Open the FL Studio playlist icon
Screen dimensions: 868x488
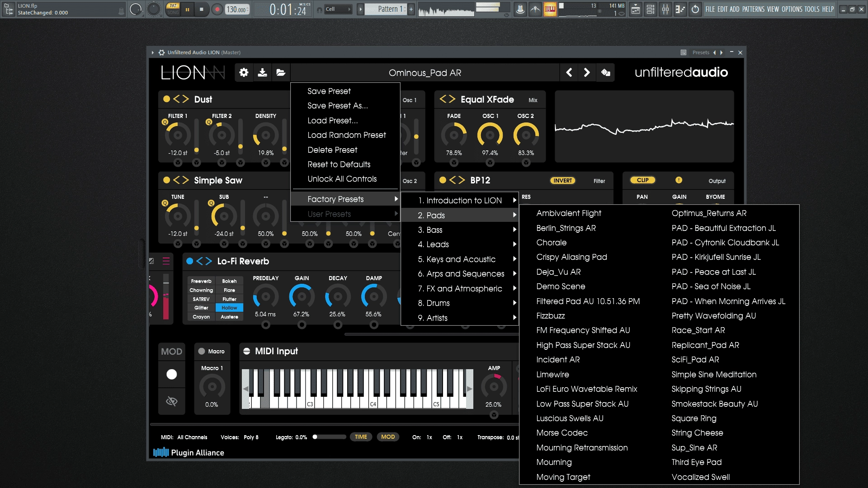(636, 9)
